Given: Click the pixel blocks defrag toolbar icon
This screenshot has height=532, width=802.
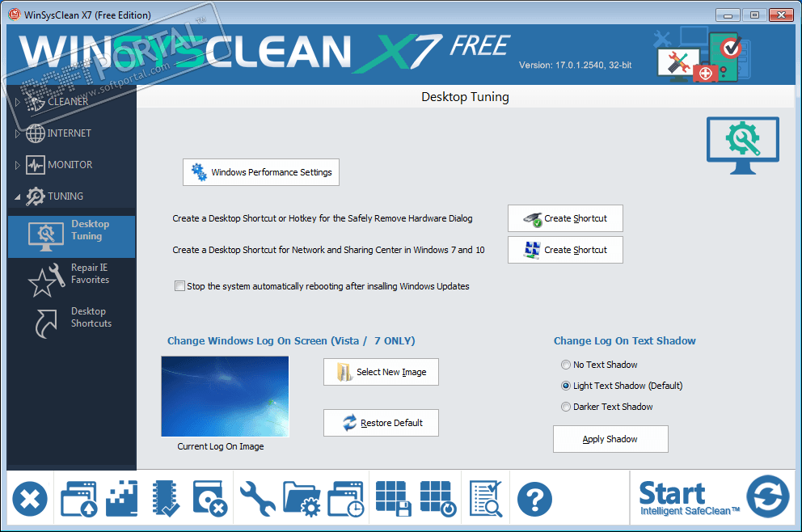Looking at the screenshot, I should 122,499.
